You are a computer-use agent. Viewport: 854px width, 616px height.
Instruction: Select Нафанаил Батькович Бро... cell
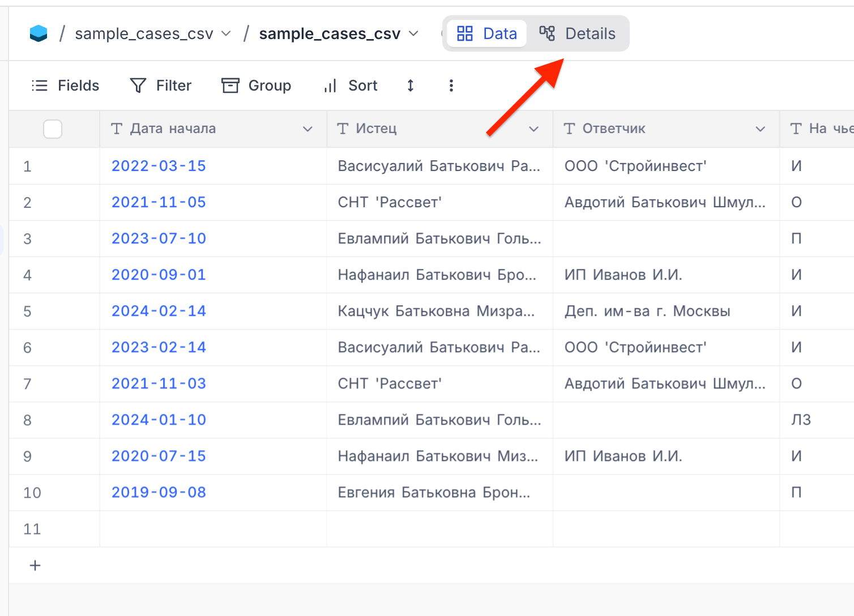(440, 275)
